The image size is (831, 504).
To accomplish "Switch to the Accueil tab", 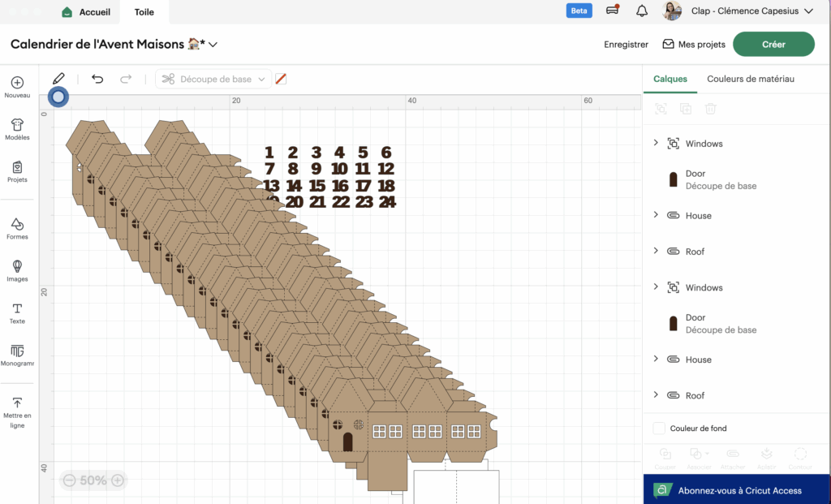I will 87,12.
